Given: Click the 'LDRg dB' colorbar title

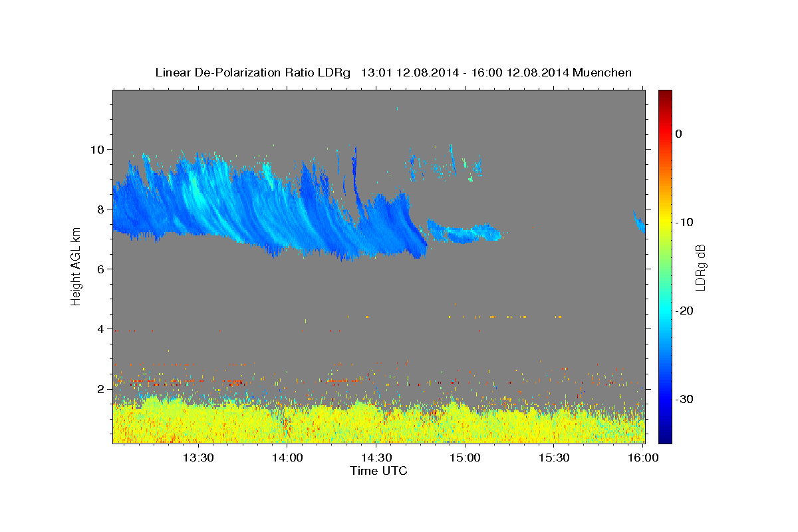Looking at the screenshot, I should point(700,267).
